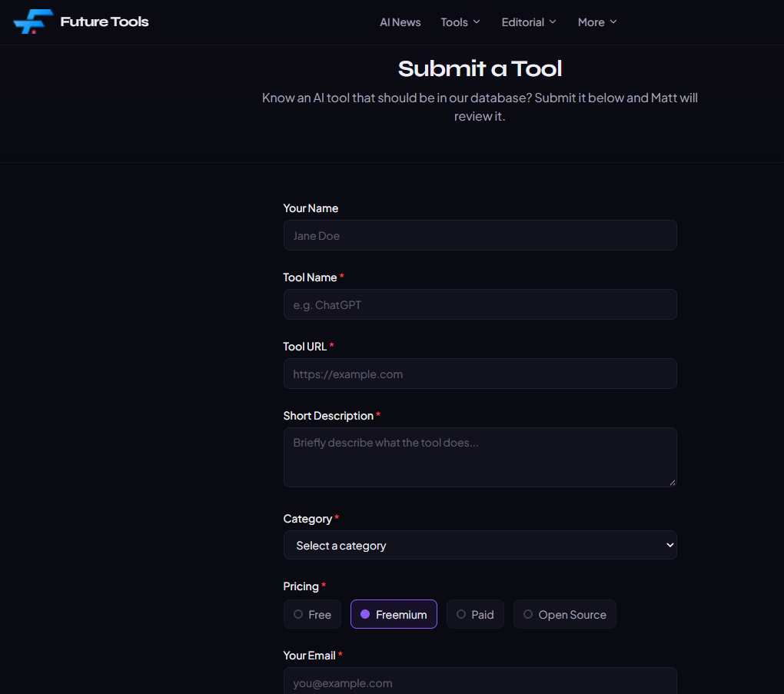
Task: Open the More menu
Action: coord(597,22)
